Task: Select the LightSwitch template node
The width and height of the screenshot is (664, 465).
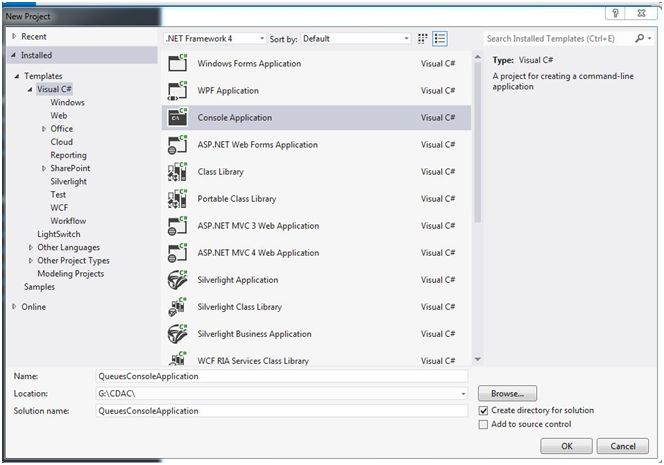Action: tap(58, 234)
